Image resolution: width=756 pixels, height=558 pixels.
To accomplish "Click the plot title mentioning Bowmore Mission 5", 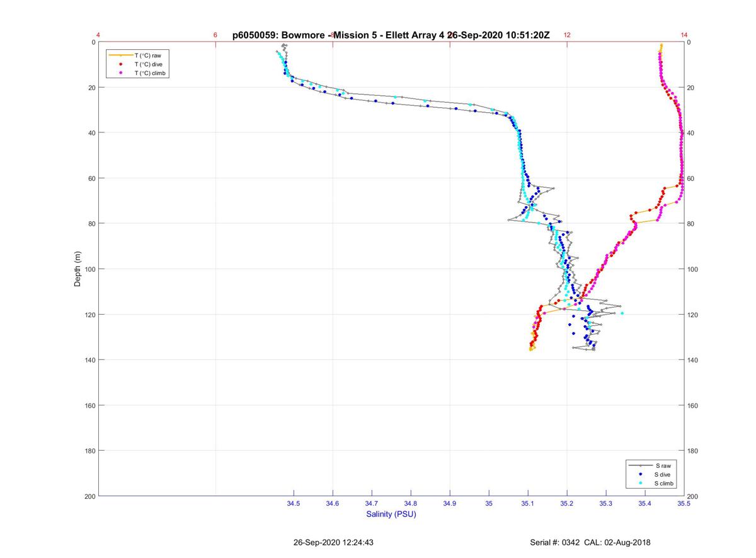I will point(391,35).
